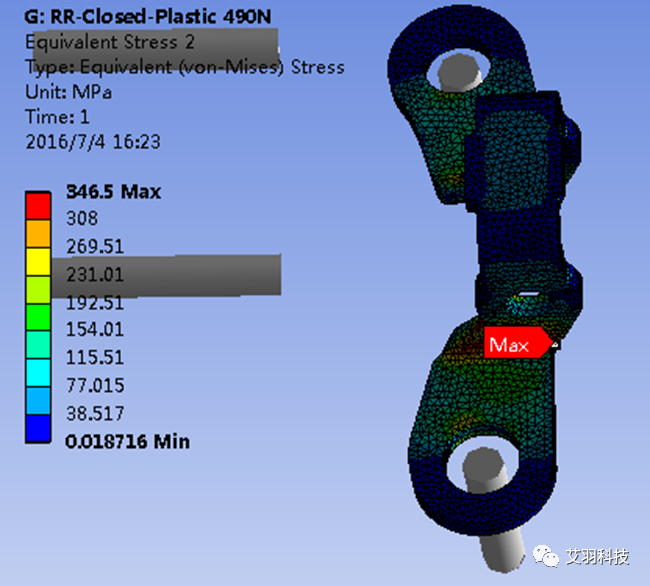
Task: Click 'Type: Equivalent (von-Mises) Stress' text
Action: [x=185, y=67]
